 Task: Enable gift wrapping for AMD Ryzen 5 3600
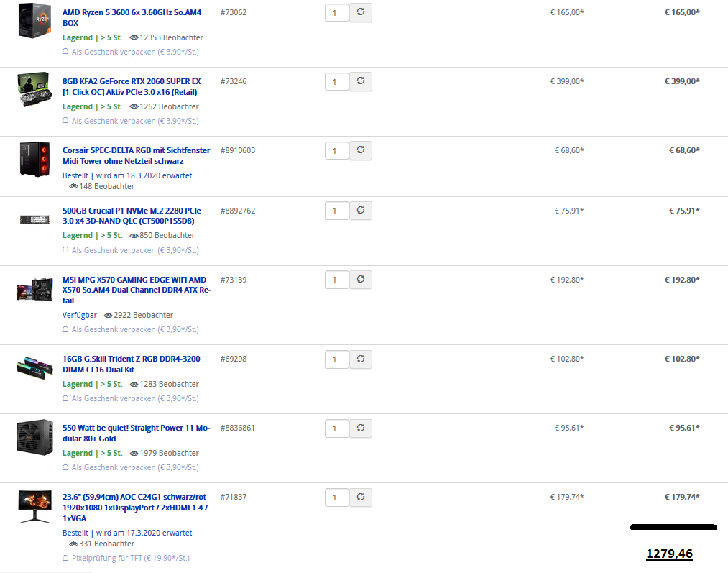point(65,52)
